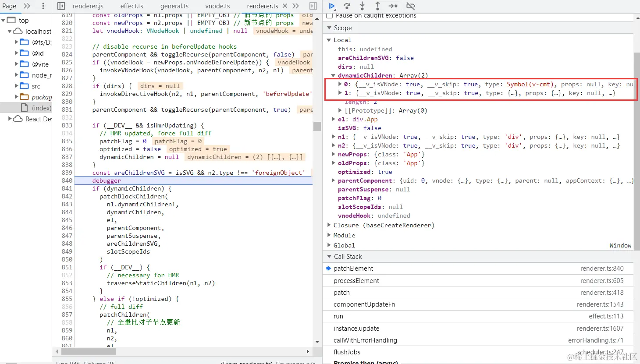Open renderer.ts:605 source link
The width and height of the screenshot is (640, 364).
coord(602,281)
